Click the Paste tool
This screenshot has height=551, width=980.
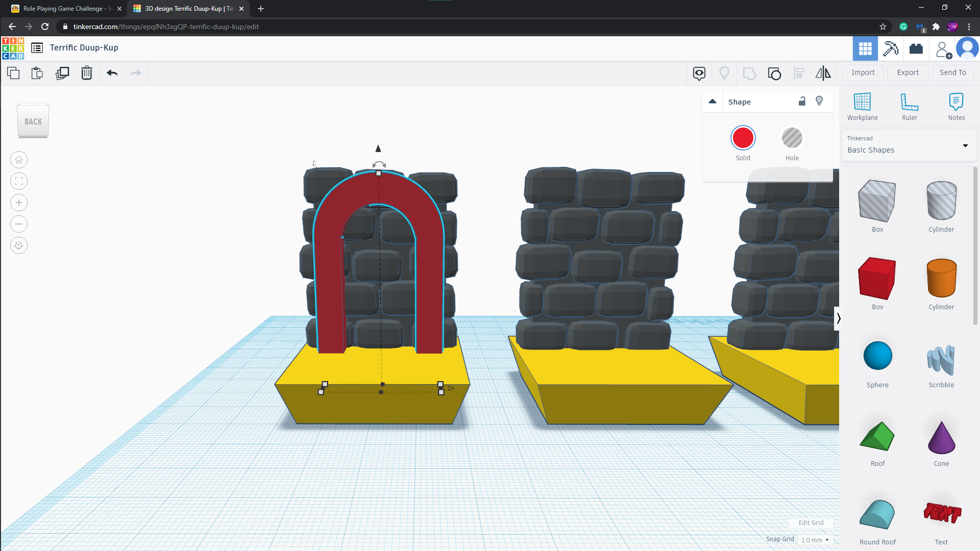pos(37,73)
